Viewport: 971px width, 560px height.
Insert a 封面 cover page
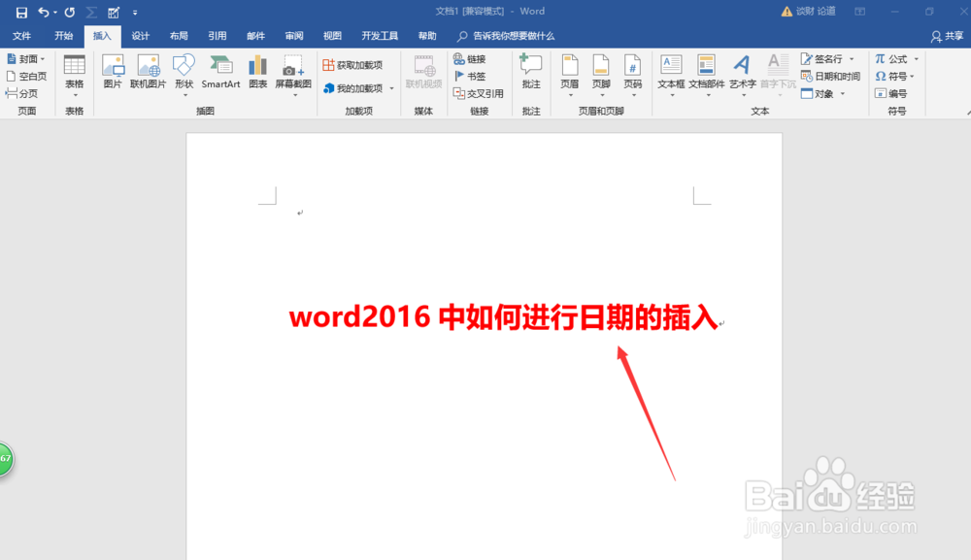[x=26, y=59]
